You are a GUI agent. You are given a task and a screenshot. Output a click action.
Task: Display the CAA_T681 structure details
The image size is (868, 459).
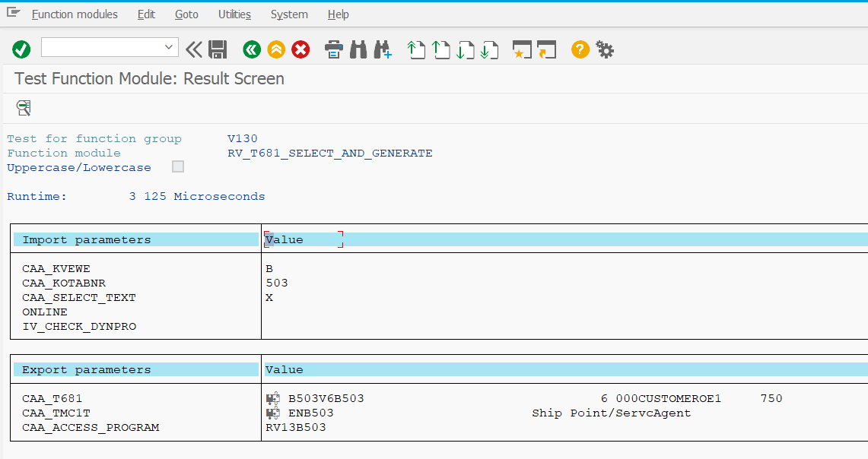(271, 397)
